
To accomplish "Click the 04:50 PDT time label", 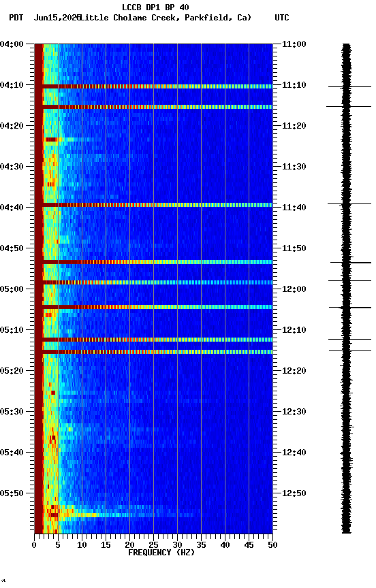I will [x=12, y=248].
